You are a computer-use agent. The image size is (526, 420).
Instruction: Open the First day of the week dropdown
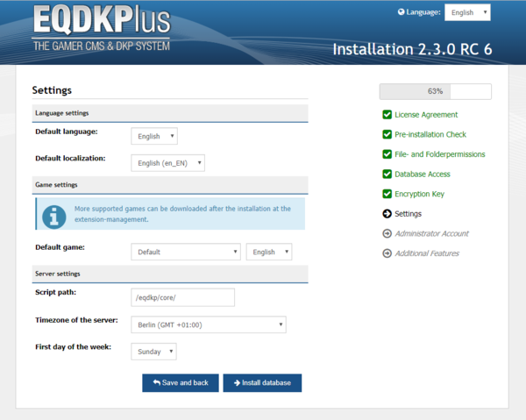(153, 352)
